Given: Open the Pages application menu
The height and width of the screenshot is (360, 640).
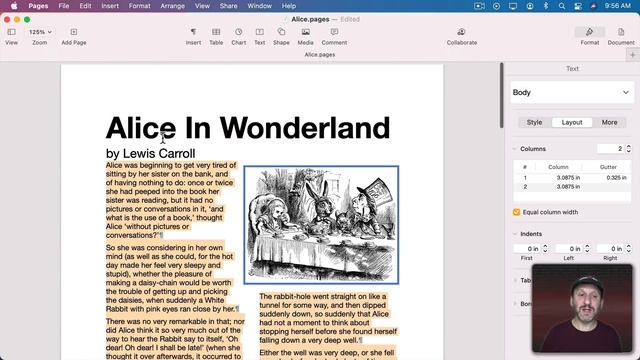Looking at the screenshot, I should [38, 6].
